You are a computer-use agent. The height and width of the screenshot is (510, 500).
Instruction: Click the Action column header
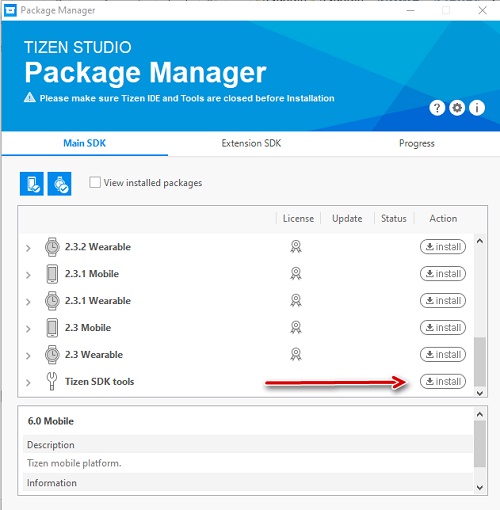443,219
